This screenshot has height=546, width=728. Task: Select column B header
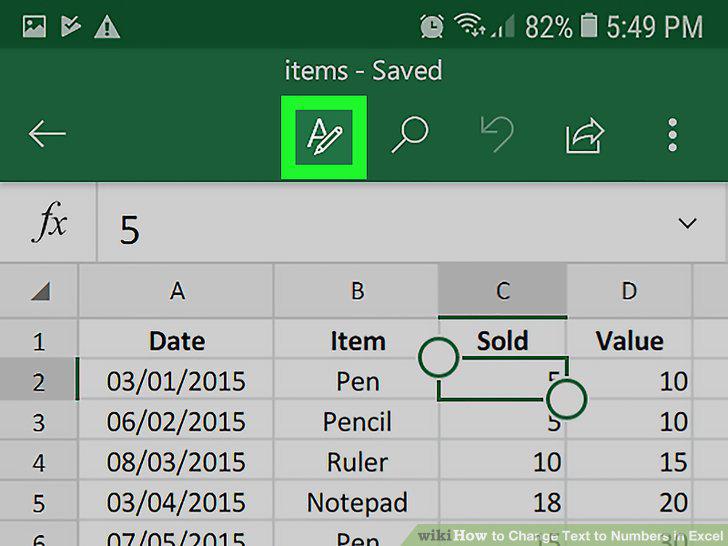[356, 291]
